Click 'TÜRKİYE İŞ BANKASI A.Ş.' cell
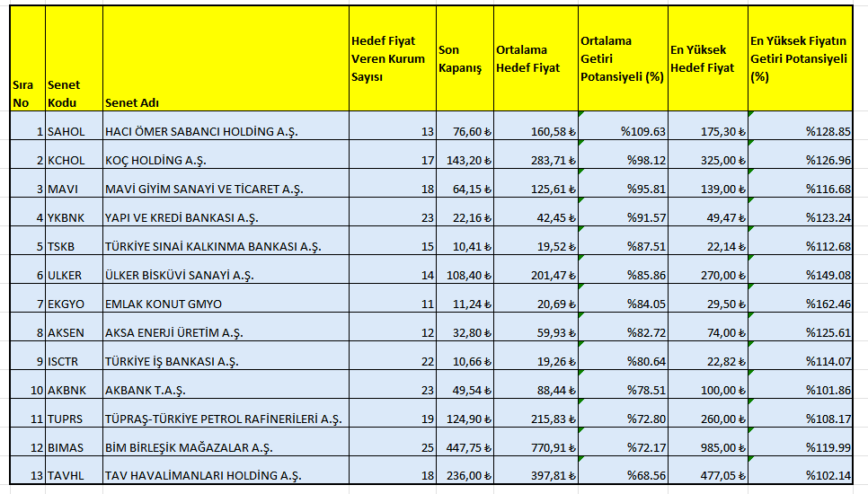This screenshot has height=494, width=868. click(226, 356)
